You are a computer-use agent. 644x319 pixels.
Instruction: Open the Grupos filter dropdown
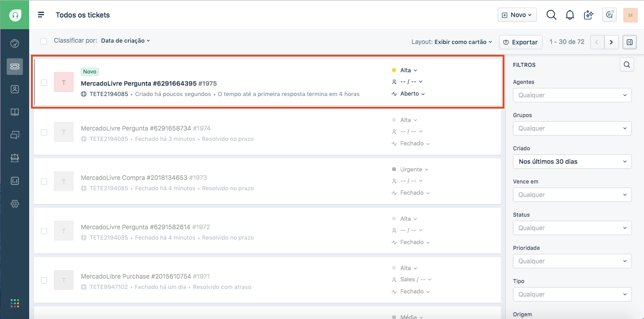[x=572, y=128]
